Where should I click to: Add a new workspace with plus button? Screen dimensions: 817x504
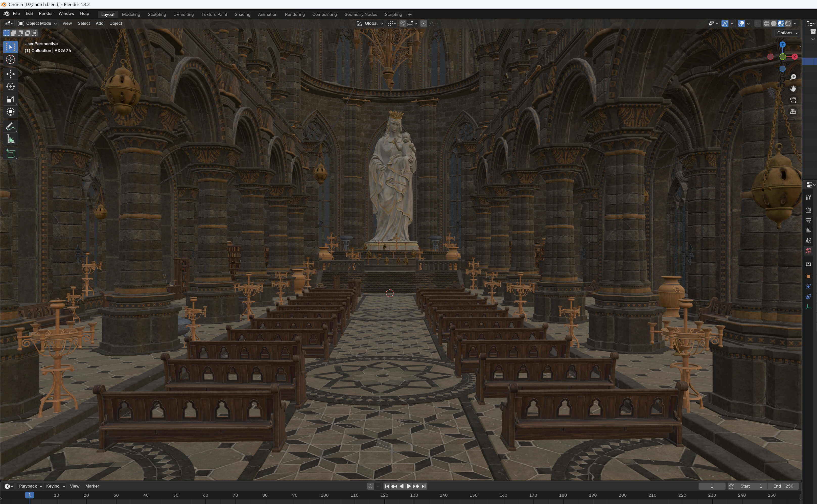409,14
